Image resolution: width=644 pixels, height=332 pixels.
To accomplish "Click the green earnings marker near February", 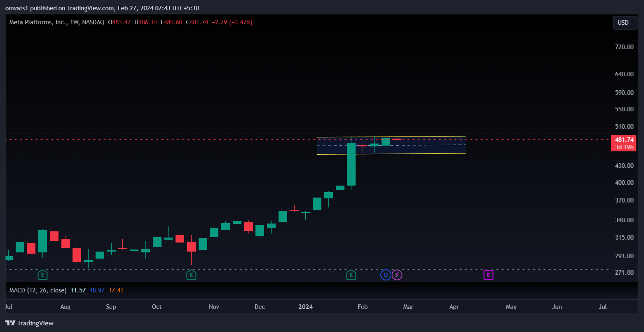I will [351, 275].
